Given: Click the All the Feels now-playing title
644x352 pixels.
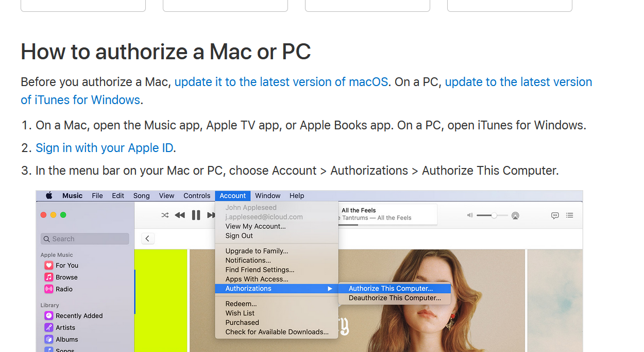Looking at the screenshot, I should click(x=359, y=210).
